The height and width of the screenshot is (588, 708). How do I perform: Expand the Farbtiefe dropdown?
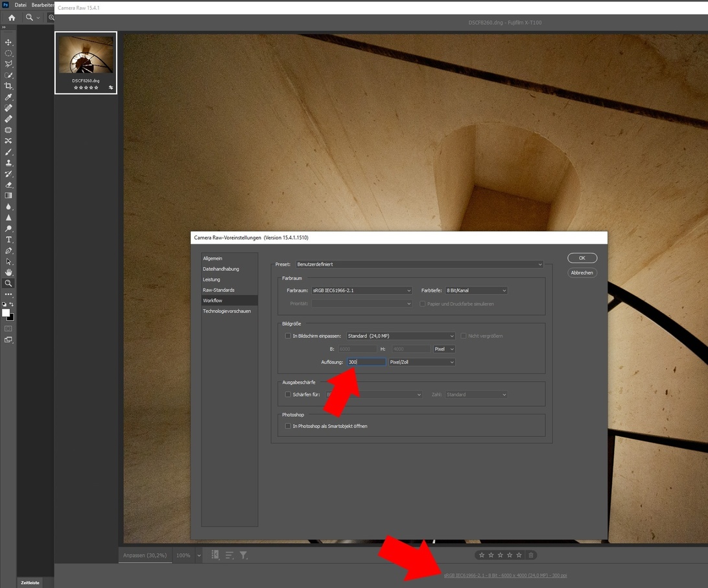point(476,290)
